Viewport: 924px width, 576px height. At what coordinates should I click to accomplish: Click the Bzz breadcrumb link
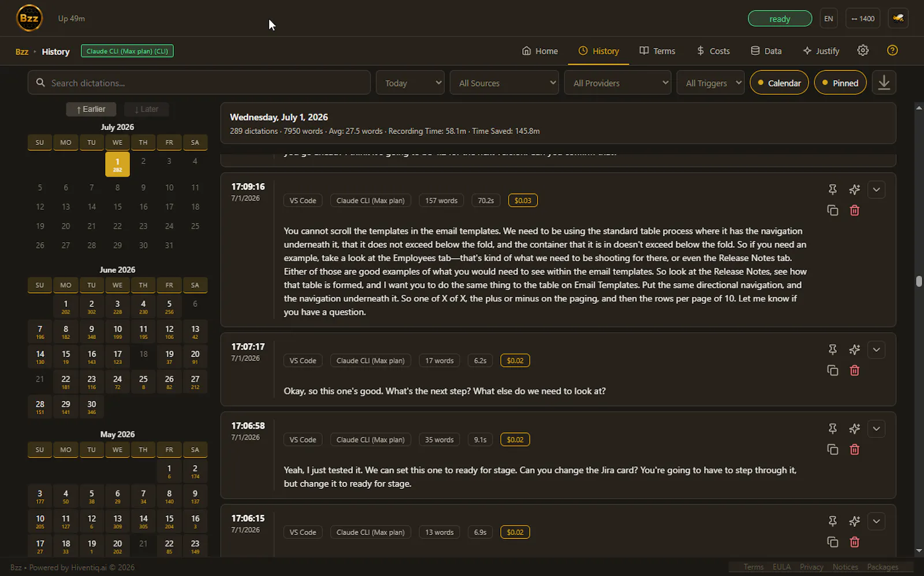(x=22, y=51)
